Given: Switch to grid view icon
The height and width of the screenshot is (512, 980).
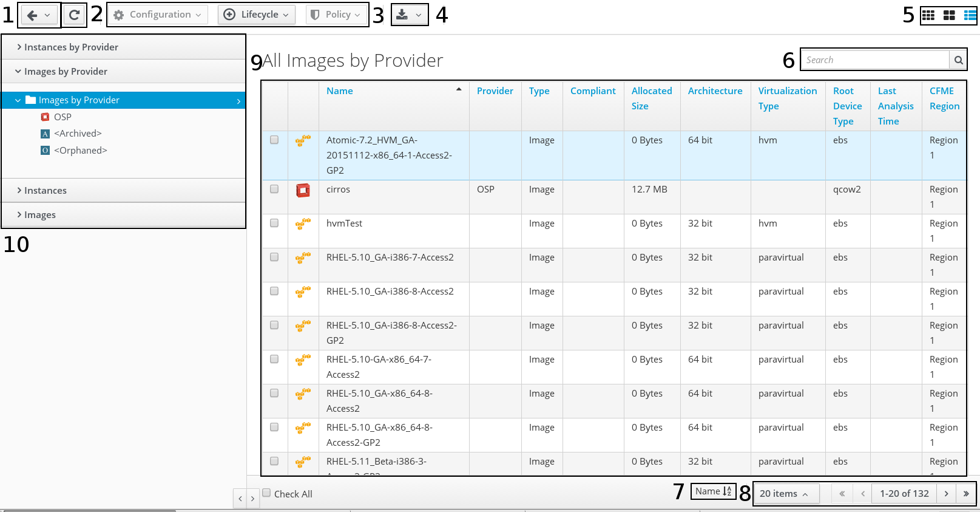Looking at the screenshot, I should coord(928,16).
